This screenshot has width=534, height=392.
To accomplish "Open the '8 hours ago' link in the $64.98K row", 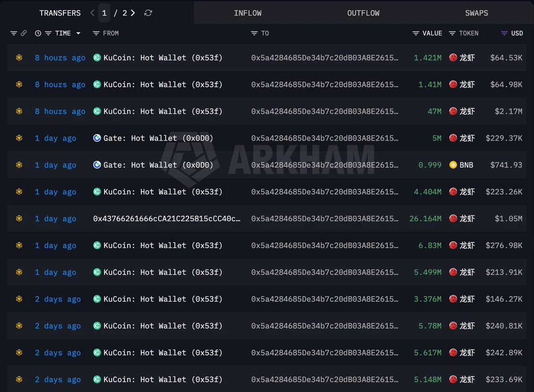I will pyautogui.click(x=60, y=85).
